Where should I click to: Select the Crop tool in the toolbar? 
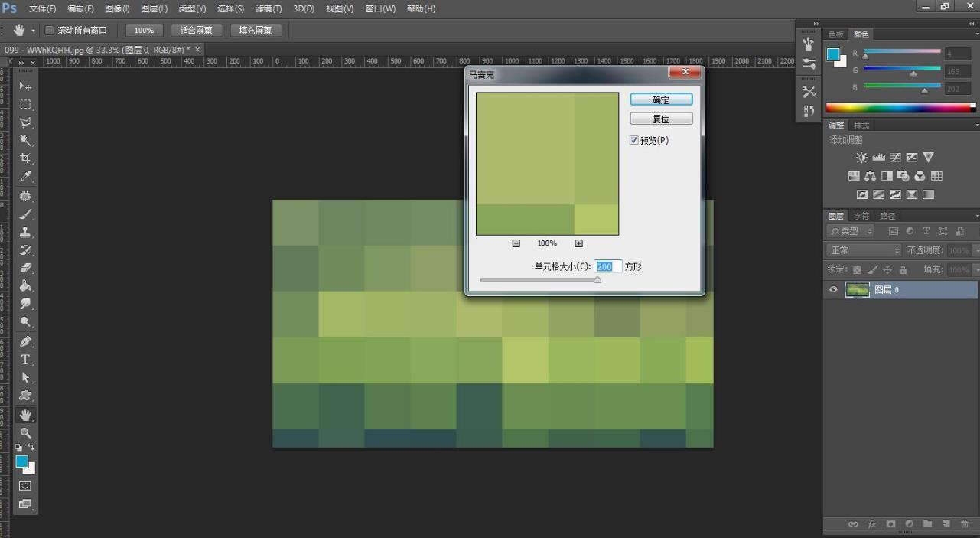(x=25, y=158)
